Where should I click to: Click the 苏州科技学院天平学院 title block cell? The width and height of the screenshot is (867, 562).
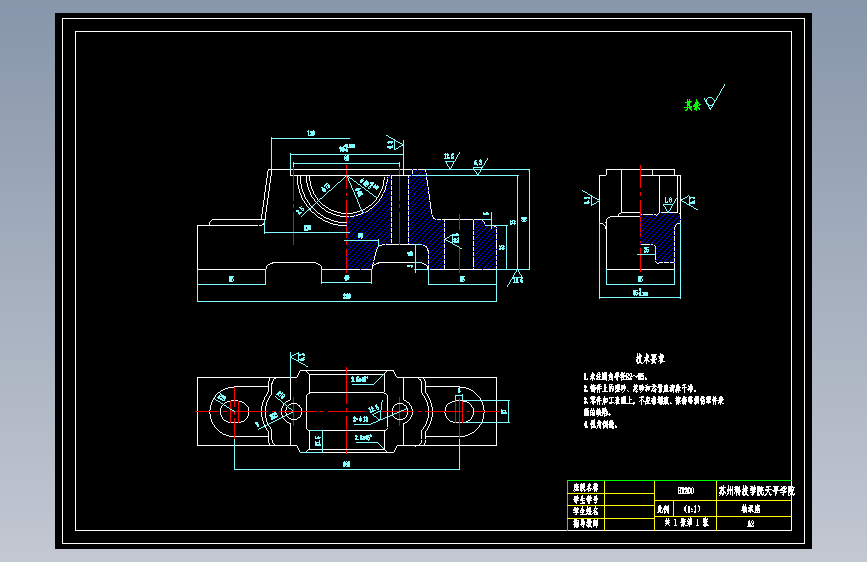(755, 491)
